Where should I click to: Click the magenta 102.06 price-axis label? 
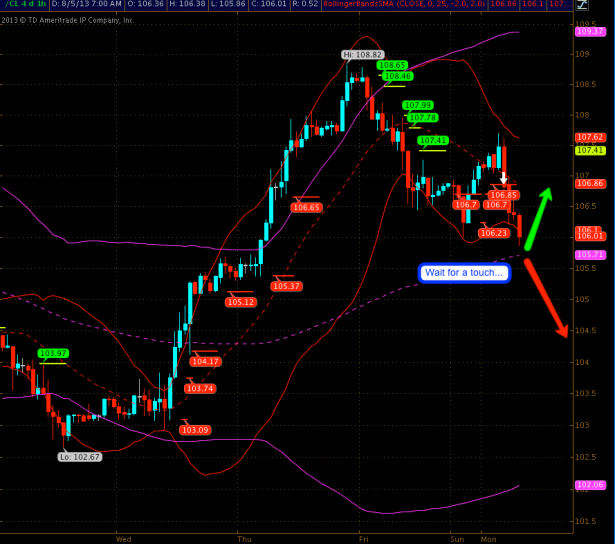590,485
